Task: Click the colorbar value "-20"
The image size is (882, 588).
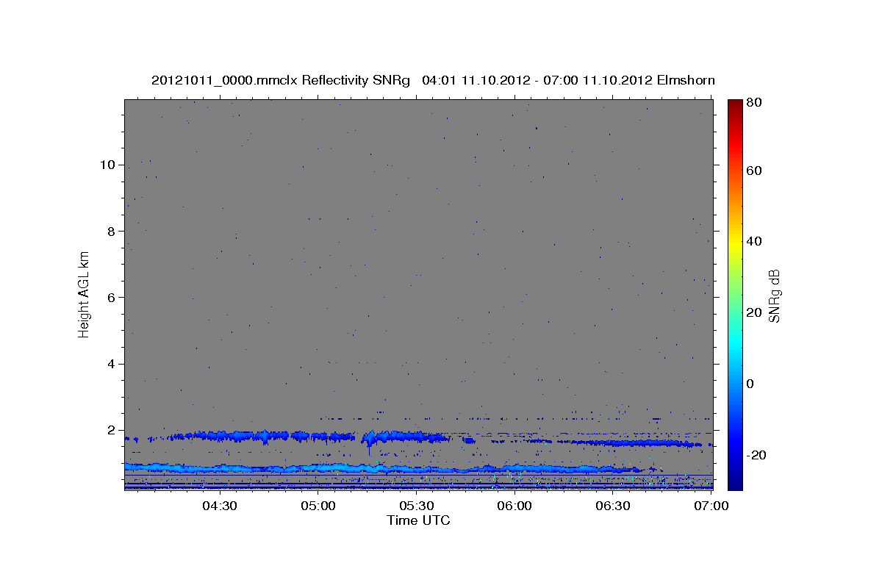Action: (x=757, y=455)
